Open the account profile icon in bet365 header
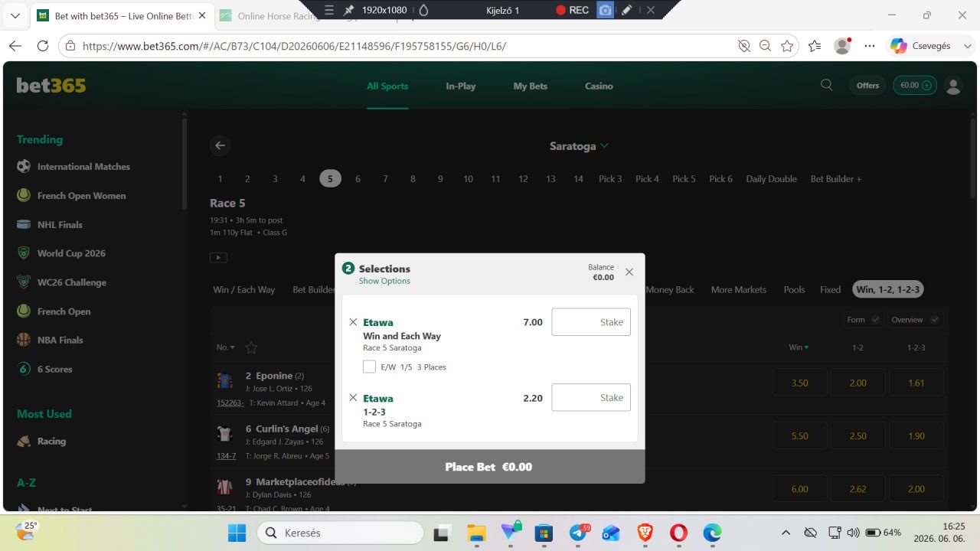This screenshot has width=980, height=551. (953, 86)
